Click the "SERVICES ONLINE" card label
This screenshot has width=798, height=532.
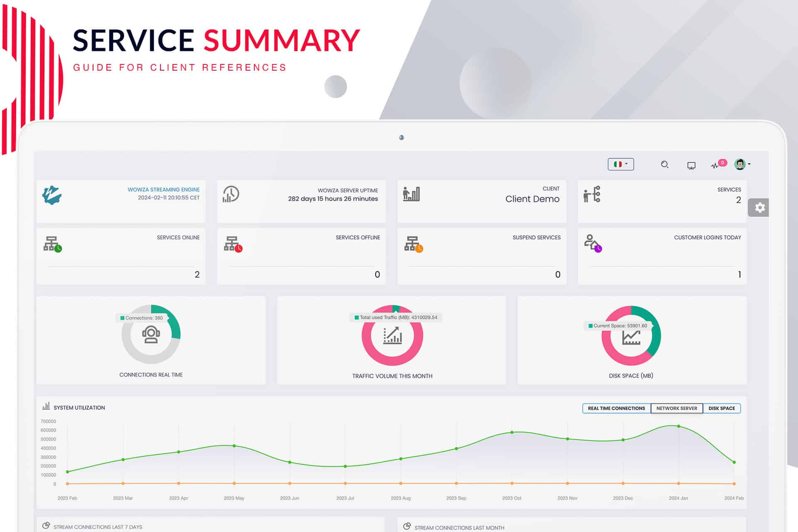pyautogui.click(x=178, y=238)
